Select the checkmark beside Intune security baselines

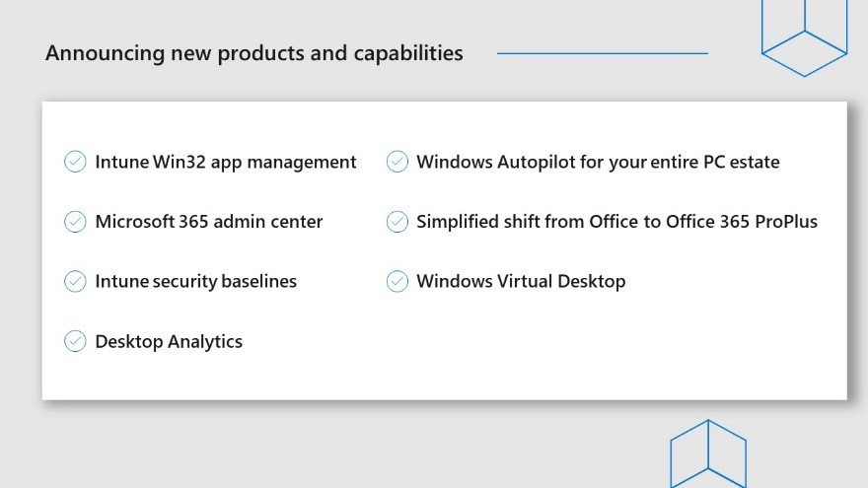(75, 282)
